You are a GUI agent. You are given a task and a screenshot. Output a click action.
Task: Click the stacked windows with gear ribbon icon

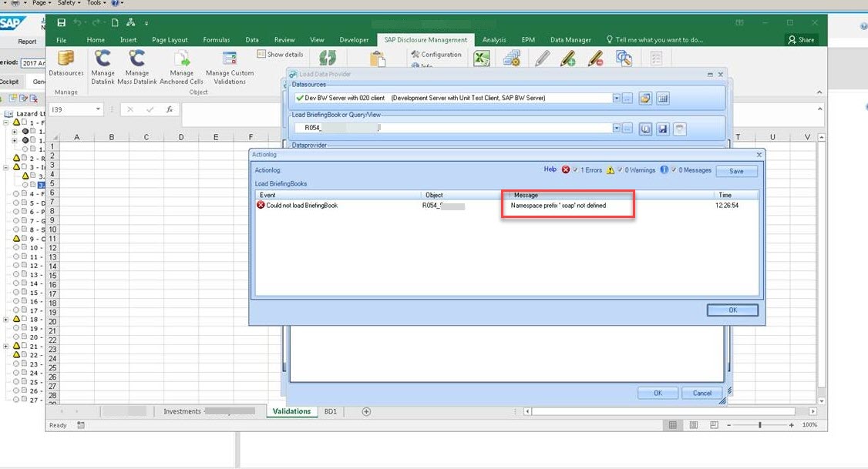[x=512, y=58]
